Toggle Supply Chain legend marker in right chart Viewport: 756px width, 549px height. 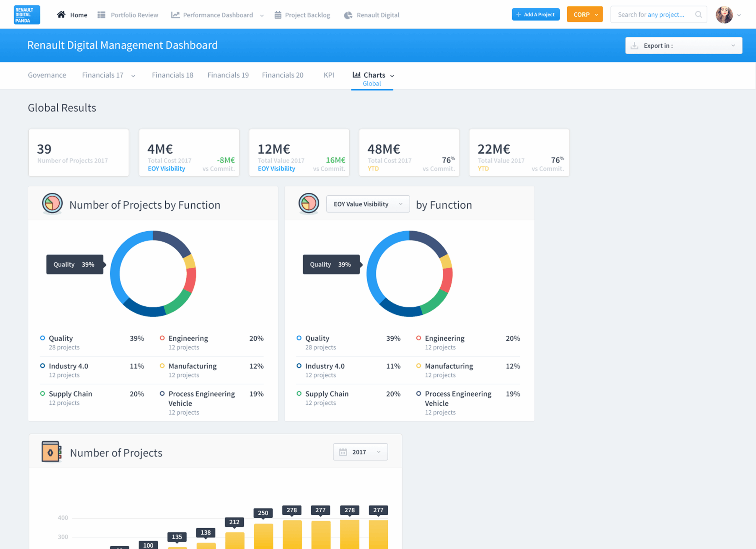click(x=299, y=394)
